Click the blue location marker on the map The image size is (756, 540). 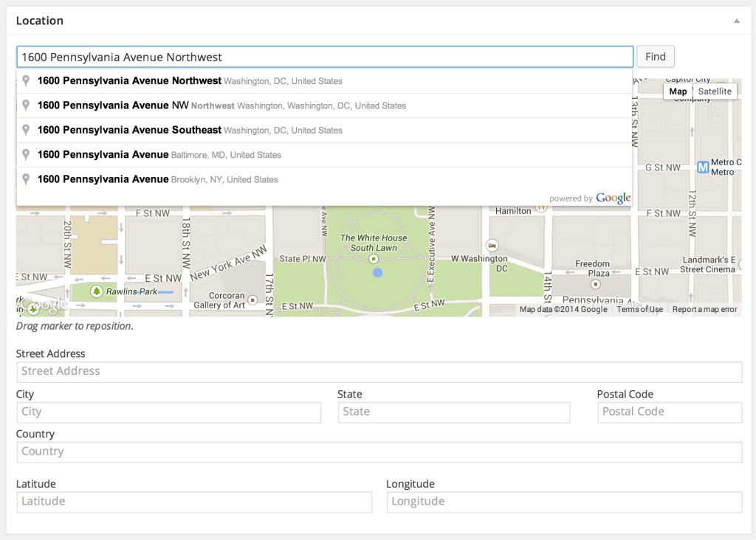[x=378, y=273]
